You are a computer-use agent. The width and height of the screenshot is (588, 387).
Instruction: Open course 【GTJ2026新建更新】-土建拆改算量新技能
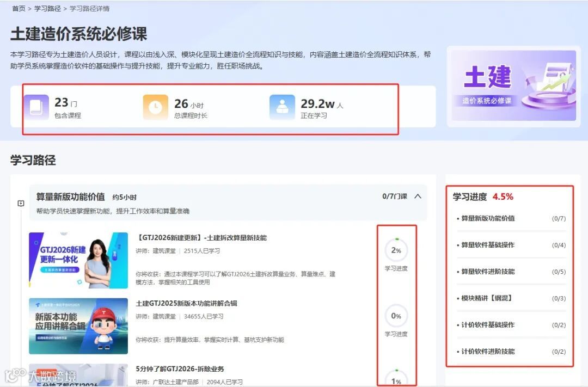coord(201,238)
